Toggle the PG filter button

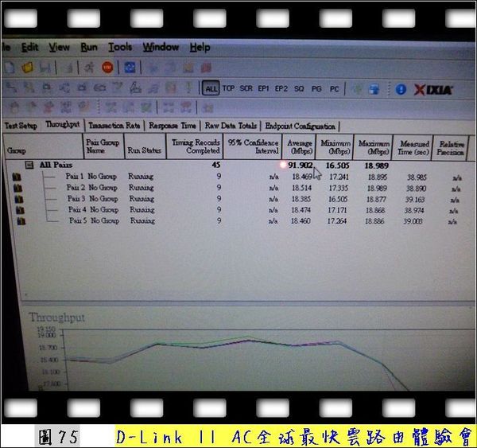click(316, 88)
